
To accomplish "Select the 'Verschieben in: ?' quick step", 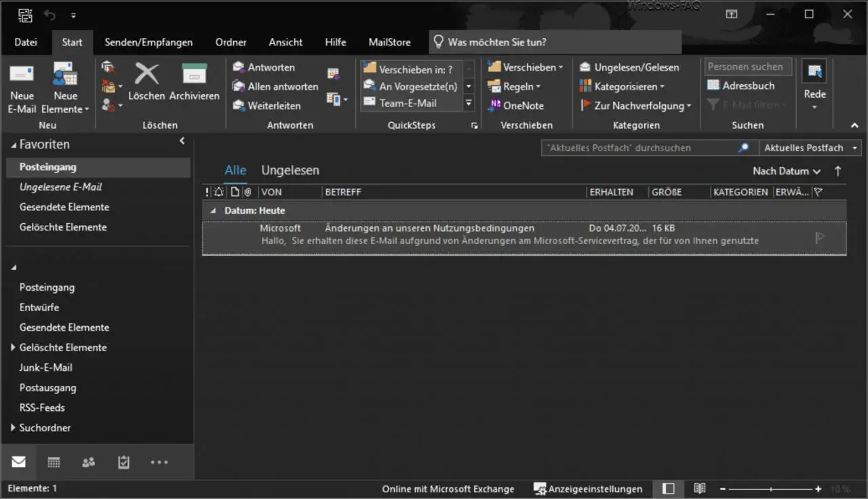I will 412,68.
